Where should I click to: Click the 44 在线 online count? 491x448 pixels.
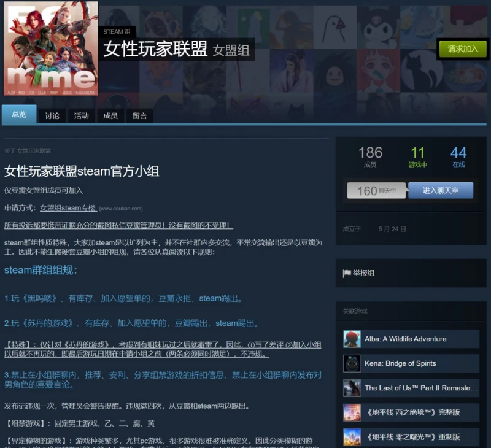click(x=458, y=156)
